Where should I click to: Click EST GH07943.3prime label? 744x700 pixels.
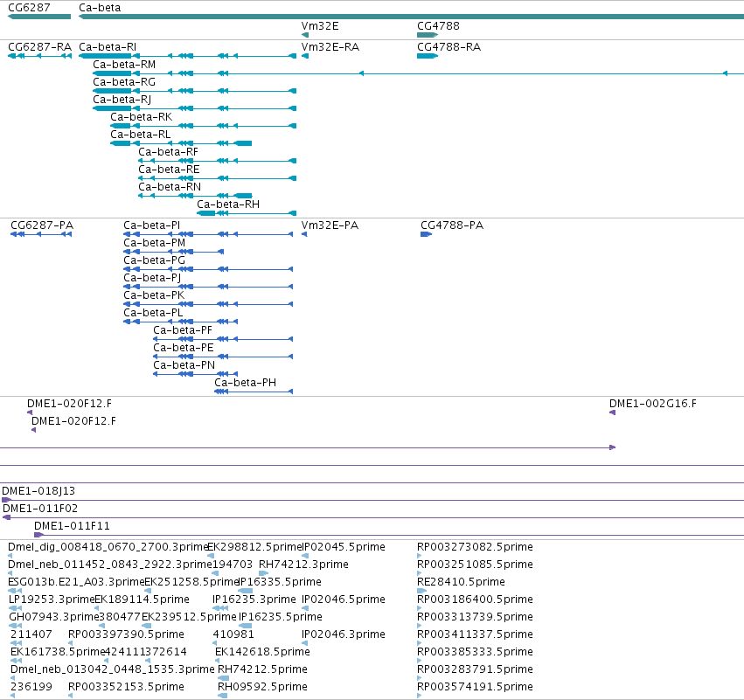(54, 617)
